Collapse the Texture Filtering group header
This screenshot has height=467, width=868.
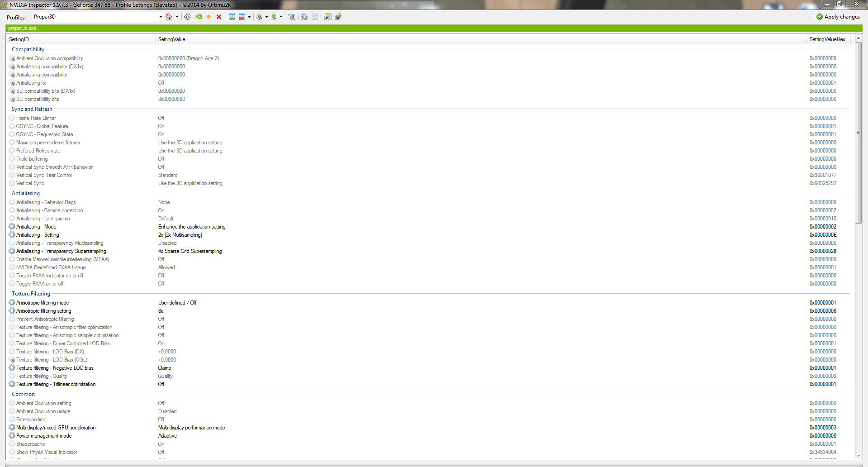tap(31, 294)
